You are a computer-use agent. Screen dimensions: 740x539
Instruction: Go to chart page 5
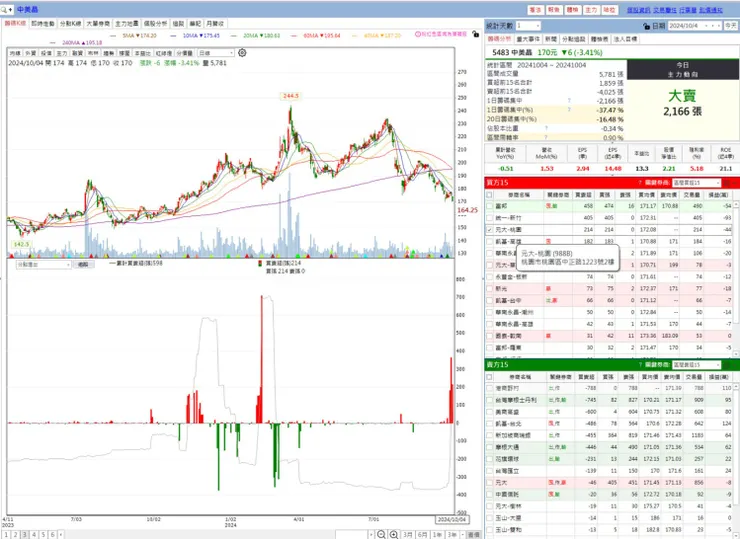[43, 535]
